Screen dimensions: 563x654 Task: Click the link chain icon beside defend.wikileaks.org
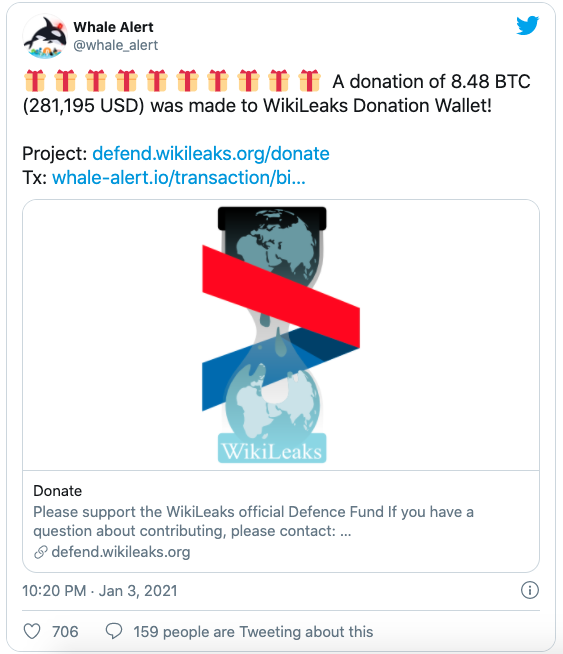point(40,552)
